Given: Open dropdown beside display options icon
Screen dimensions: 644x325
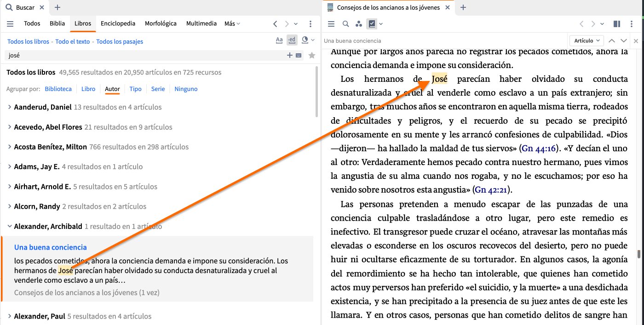Looking at the screenshot, I should 313,40.
